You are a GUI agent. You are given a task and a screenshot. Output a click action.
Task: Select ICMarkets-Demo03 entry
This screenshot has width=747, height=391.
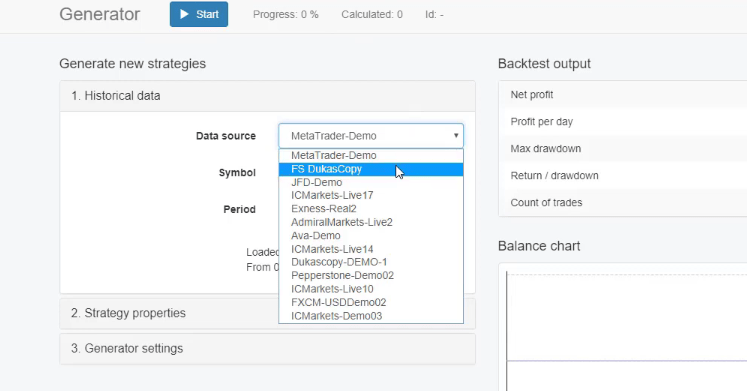371,316
